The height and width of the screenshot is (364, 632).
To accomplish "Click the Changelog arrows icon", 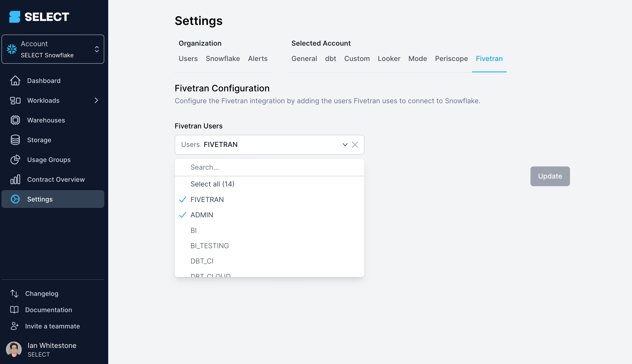I will click(x=14, y=294).
